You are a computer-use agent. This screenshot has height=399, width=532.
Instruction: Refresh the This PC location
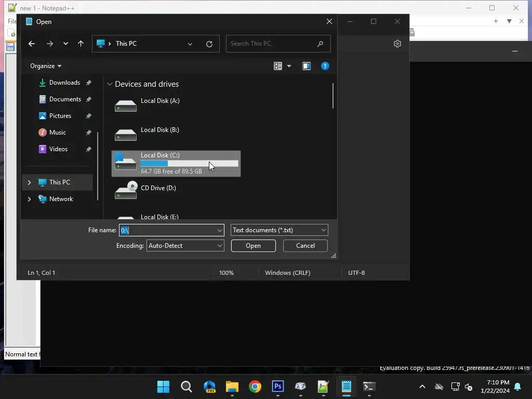[209, 44]
